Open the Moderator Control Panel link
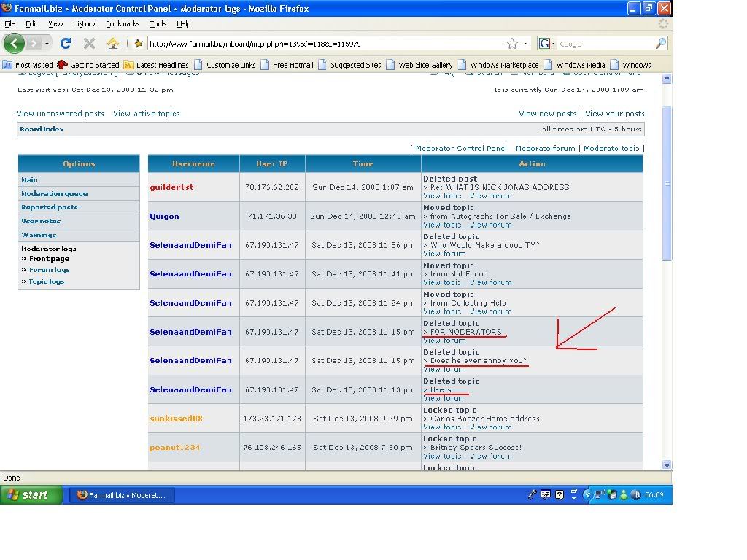Viewport: 747px width, 560px height. tap(461, 149)
